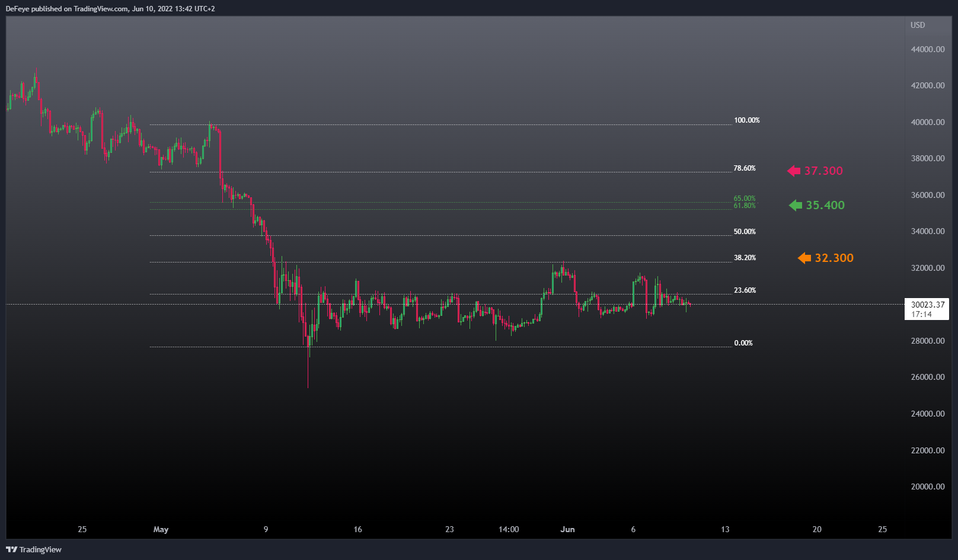Click the 38000.00 price axis label

(x=928, y=158)
